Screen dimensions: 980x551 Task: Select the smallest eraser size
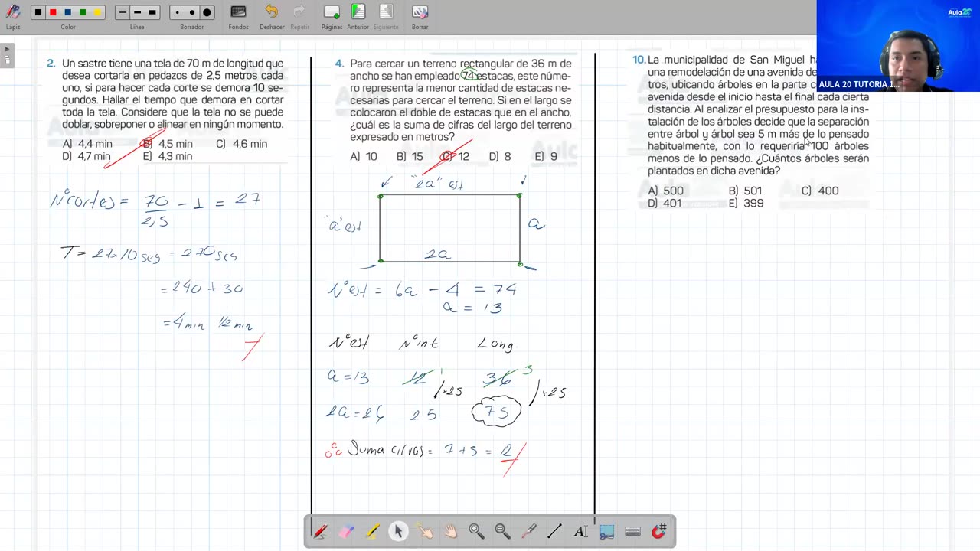pyautogui.click(x=177, y=12)
